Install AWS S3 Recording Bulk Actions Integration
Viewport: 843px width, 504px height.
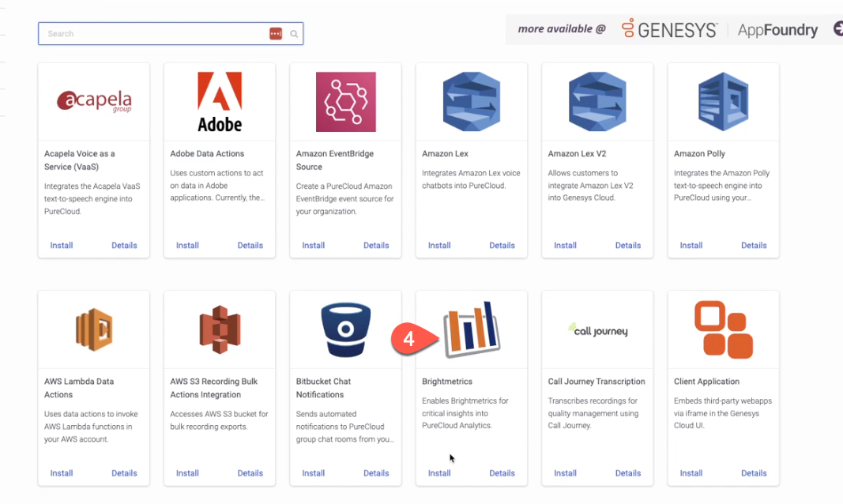pyautogui.click(x=187, y=473)
